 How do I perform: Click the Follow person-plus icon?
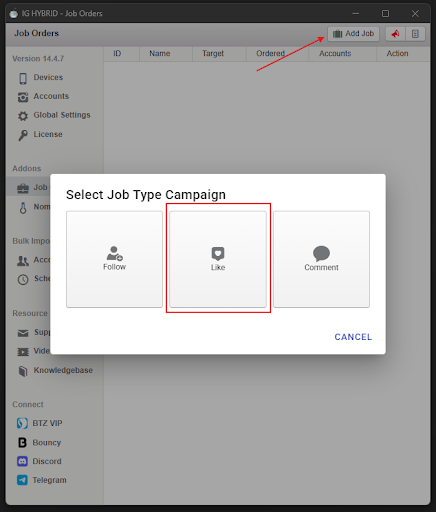pyautogui.click(x=114, y=253)
